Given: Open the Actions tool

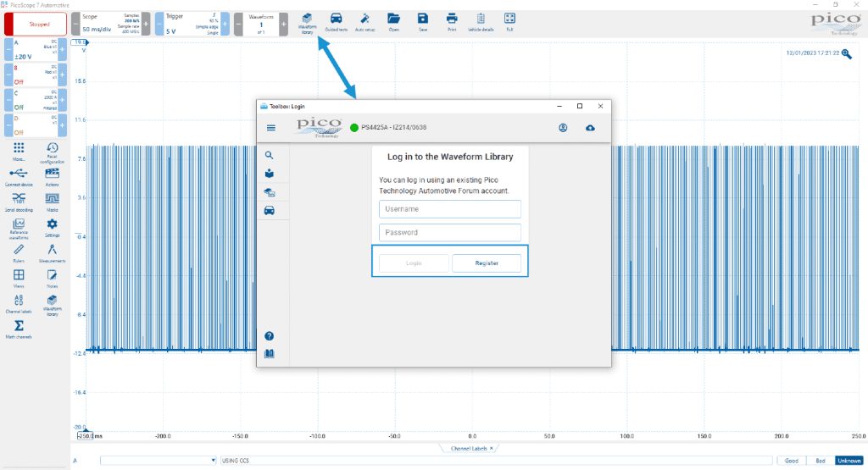Looking at the screenshot, I should (x=52, y=178).
